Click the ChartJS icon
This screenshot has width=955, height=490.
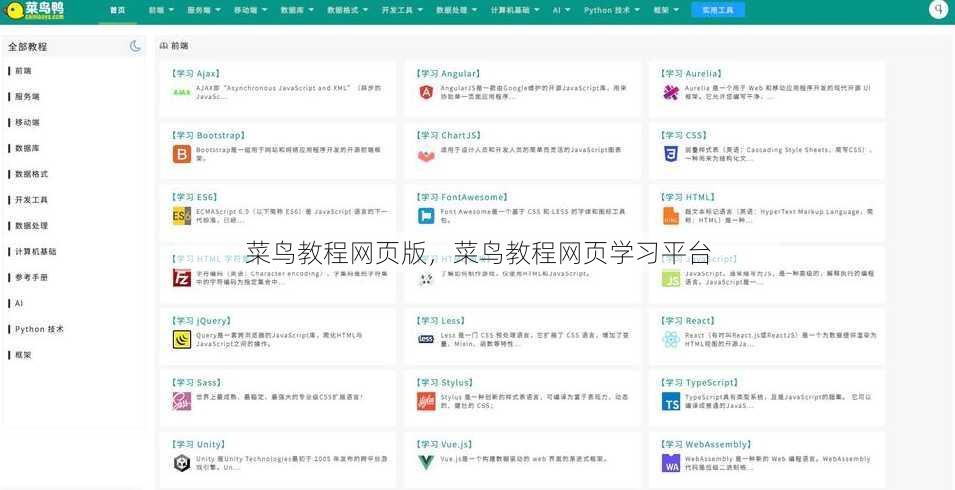pyautogui.click(x=426, y=156)
